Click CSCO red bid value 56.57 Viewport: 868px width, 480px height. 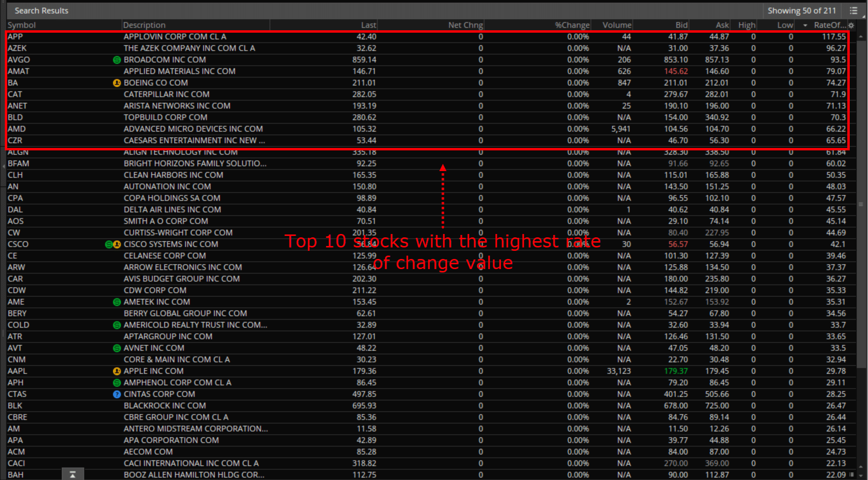pos(678,244)
